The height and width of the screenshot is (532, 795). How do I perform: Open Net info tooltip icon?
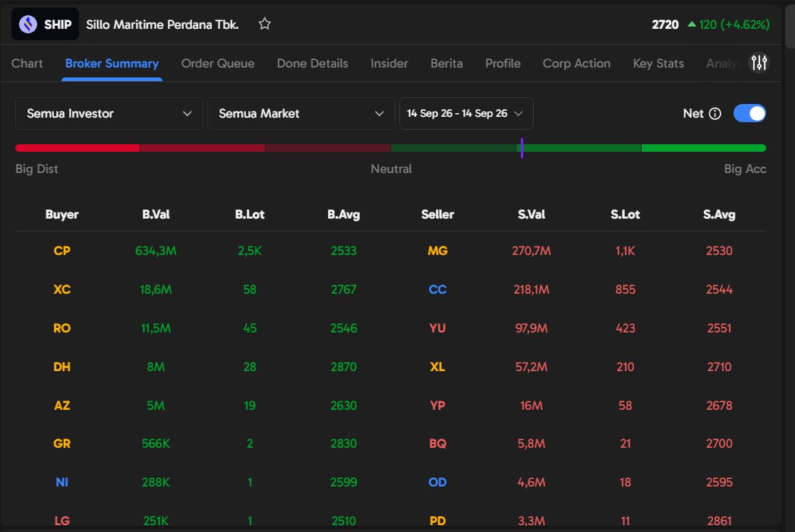(715, 114)
